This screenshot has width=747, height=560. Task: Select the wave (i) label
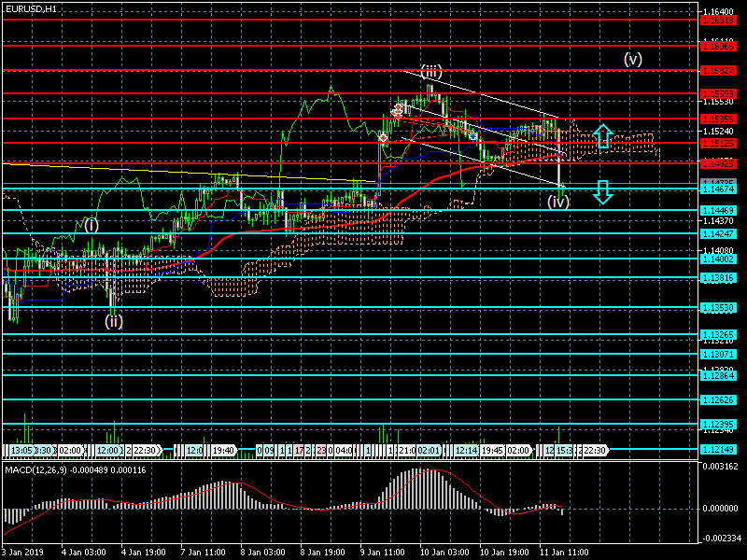click(x=91, y=224)
